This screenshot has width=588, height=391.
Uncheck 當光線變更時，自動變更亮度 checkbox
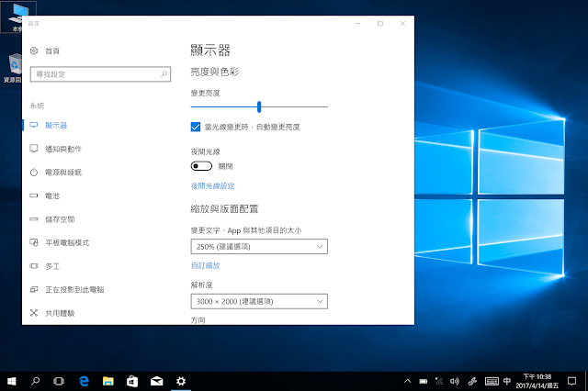click(196, 127)
